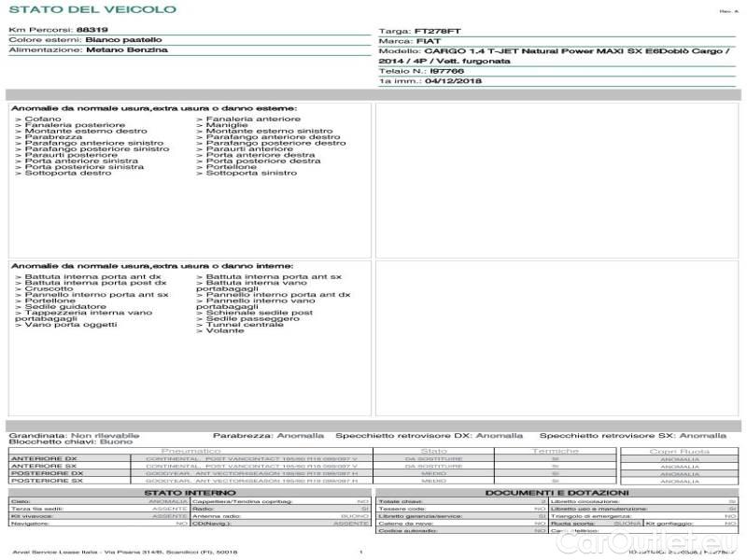Select the Tunnel centrale list entry
Image resolution: width=747 pixels, height=560 pixels.
pyautogui.click(x=245, y=324)
